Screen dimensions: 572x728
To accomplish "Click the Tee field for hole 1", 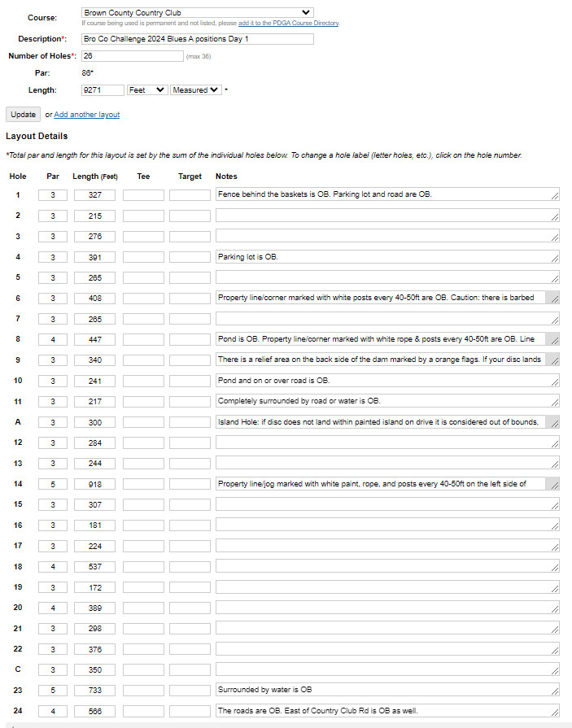I will 143,195.
